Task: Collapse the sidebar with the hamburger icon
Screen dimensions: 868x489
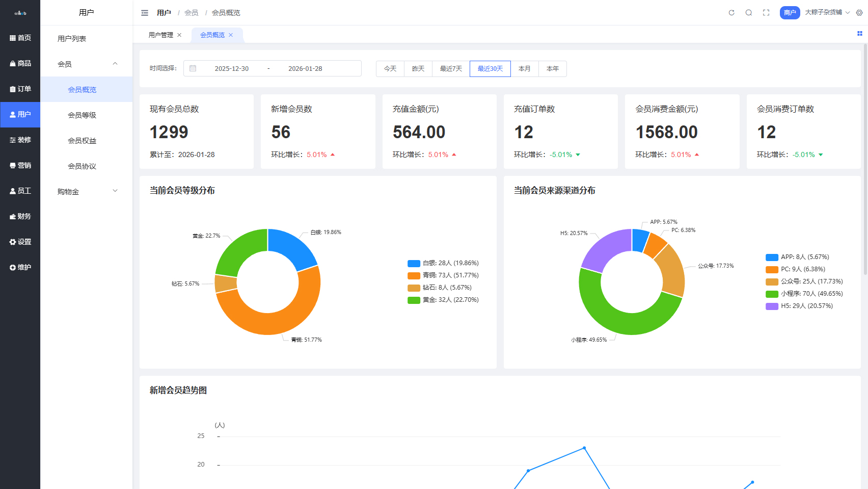Action: coord(145,13)
